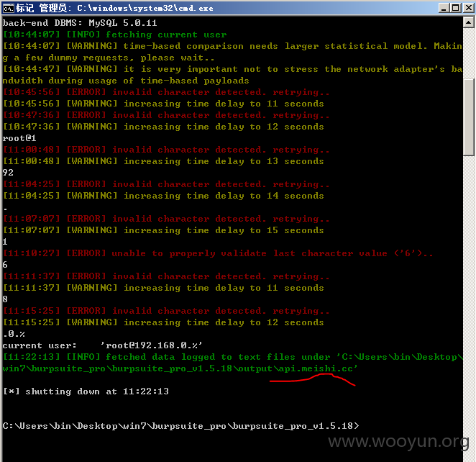This screenshot has height=462, width=476.
Task: Click the 'unable to properly validate' error line
Action: [218, 253]
